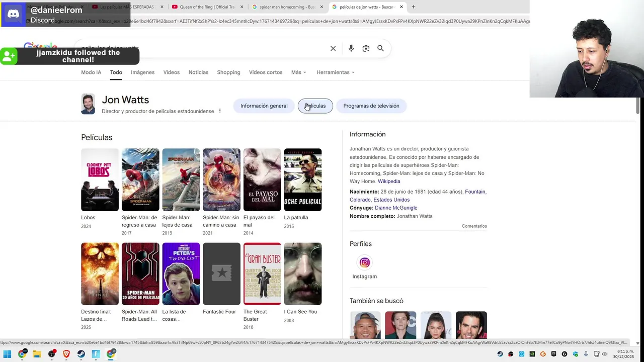The width and height of the screenshot is (644, 362).
Task: Click the magnifying glass search button
Action: click(x=381, y=48)
